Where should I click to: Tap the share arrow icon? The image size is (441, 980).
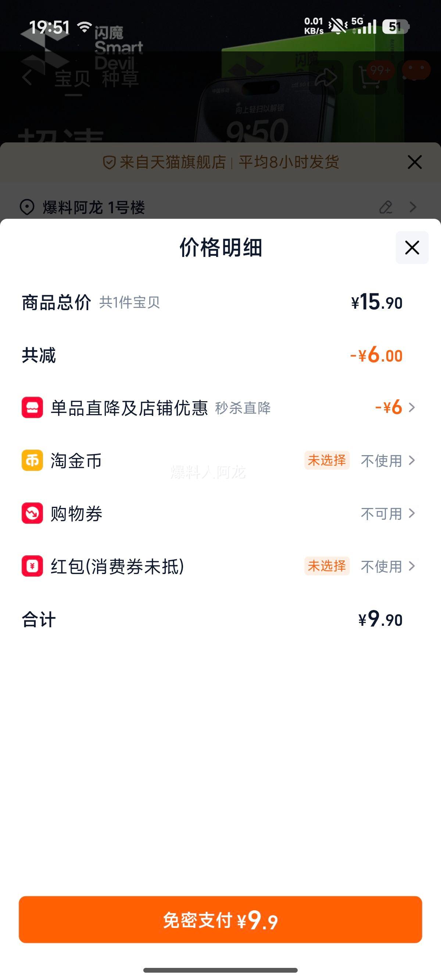pos(326,78)
